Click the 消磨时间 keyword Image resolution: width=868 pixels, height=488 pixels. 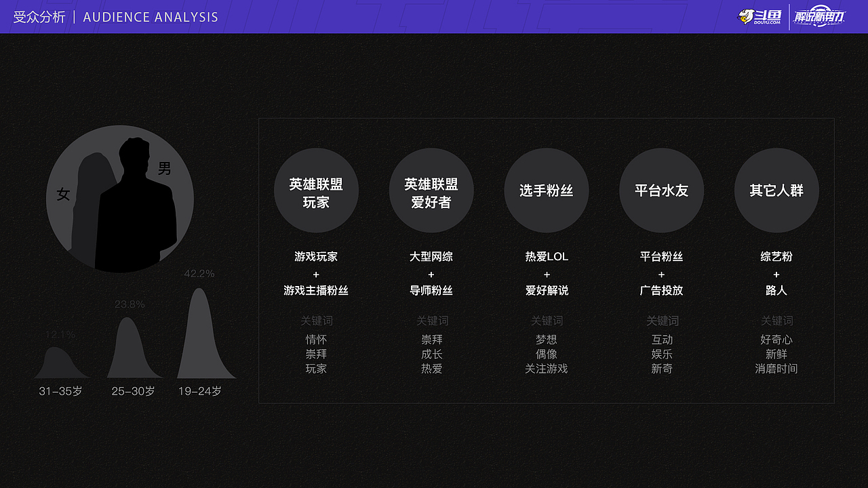(776, 369)
